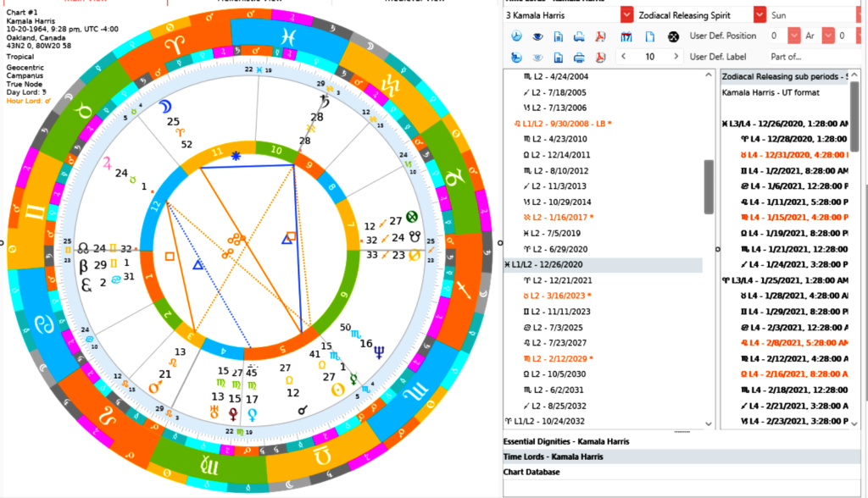This screenshot has height=498, width=868.
Task: Click the Scorpio sign on the outer ring
Action: coord(415,392)
